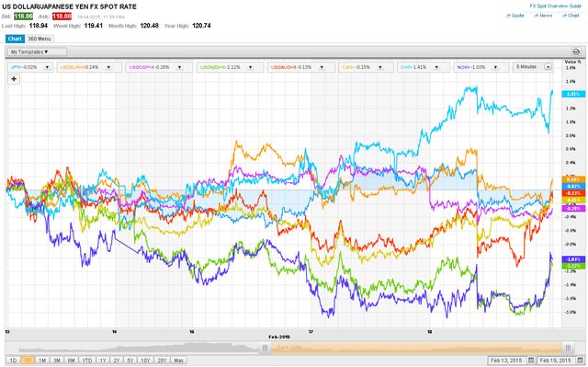Click the Year High value 120.74

[201, 26]
